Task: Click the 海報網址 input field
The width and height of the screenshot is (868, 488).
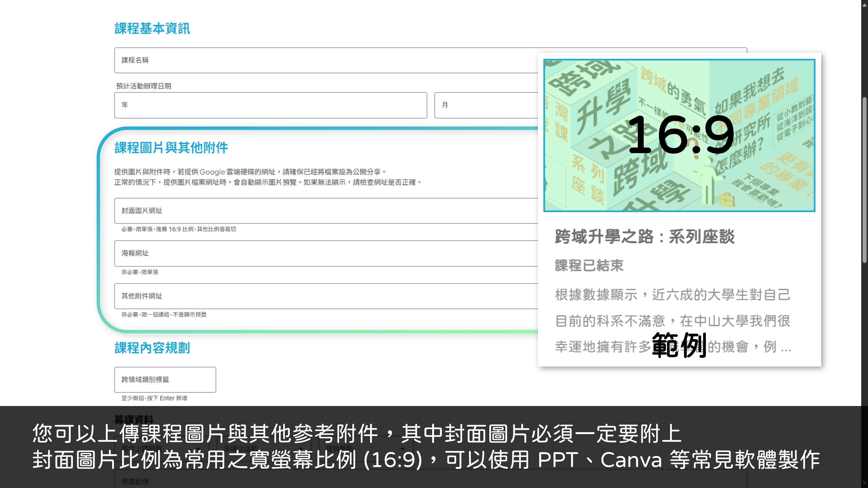Action: pyautogui.click(x=326, y=253)
